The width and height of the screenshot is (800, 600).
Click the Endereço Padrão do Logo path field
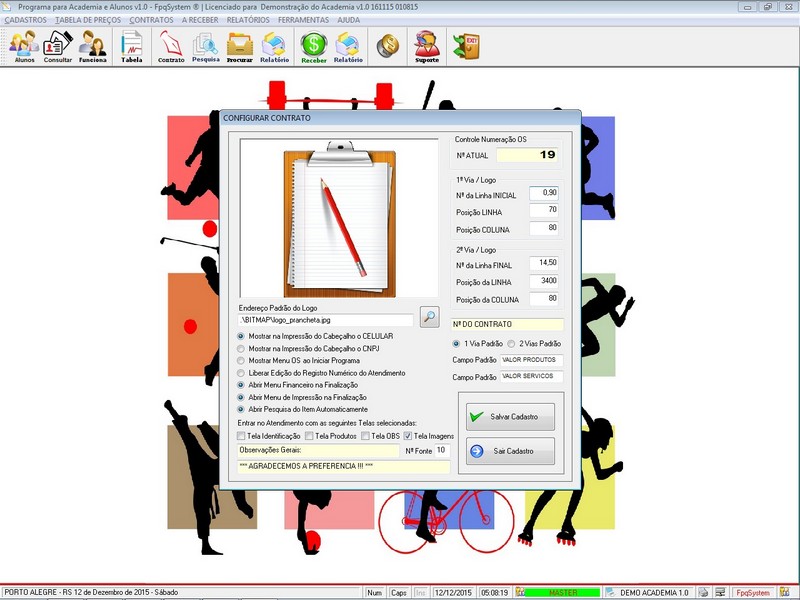[326, 320]
